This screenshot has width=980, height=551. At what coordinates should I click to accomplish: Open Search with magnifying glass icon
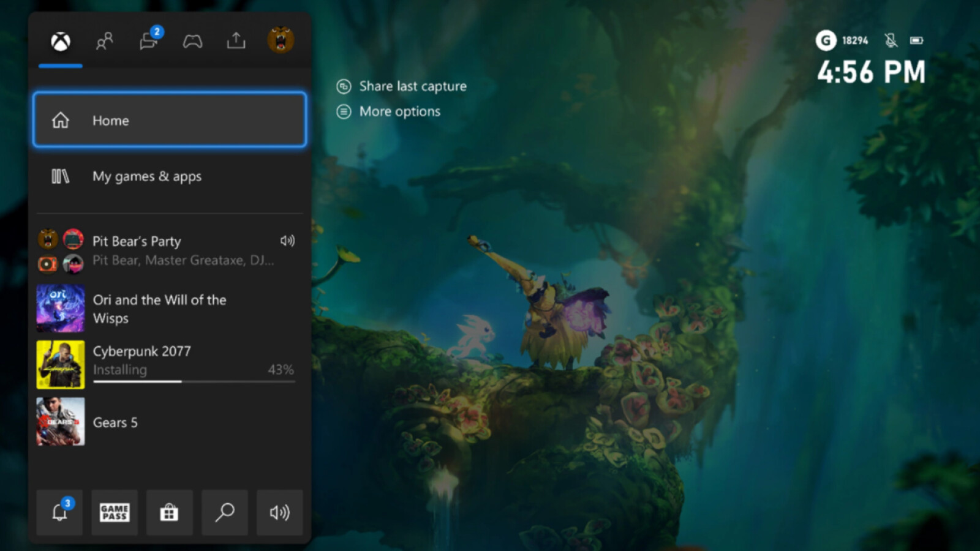pos(225,512)
